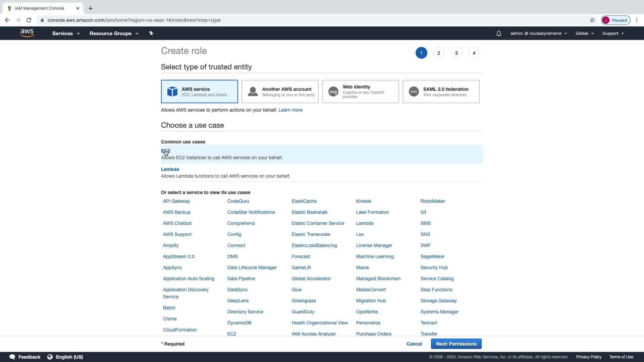Image resolution: width=644 pixels, height=362 pixels.
Task: Click Next: Permissions button
Action: (x=456, y=344)
